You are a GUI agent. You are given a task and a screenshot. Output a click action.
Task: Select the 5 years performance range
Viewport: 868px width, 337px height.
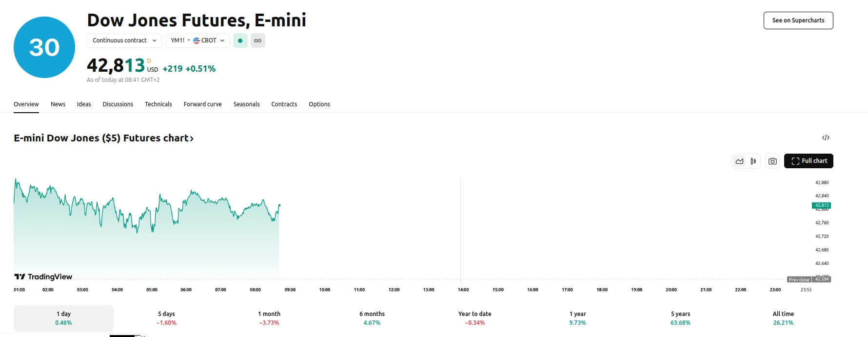(680, 318)
